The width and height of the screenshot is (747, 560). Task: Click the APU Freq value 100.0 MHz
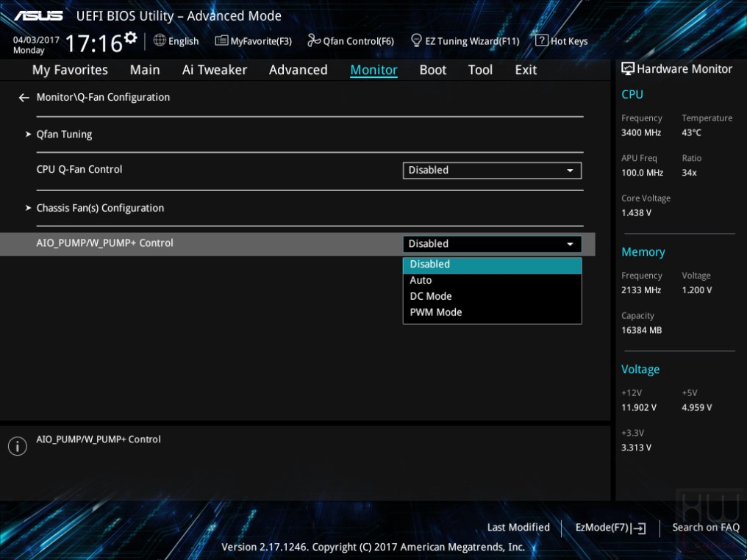pos(642,173)
